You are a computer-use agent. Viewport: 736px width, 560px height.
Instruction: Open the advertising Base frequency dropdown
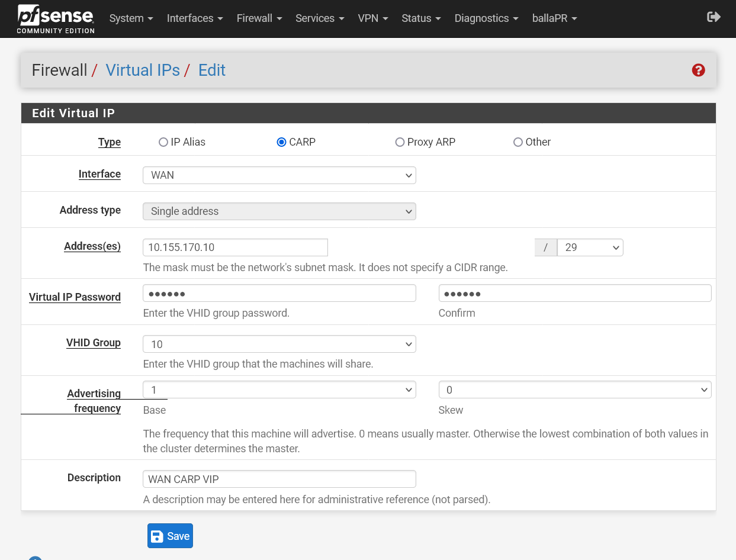(x=279, y=390)
